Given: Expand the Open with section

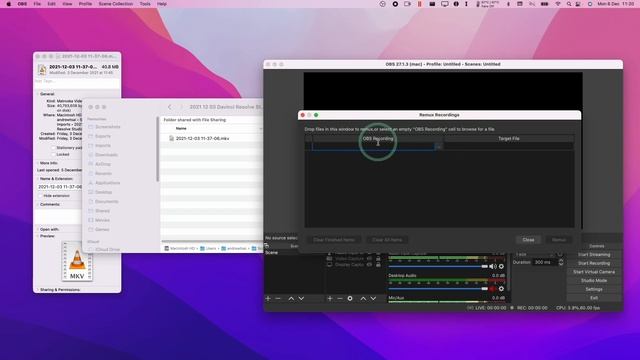Looking at the screenshot, I should [38, 229].
